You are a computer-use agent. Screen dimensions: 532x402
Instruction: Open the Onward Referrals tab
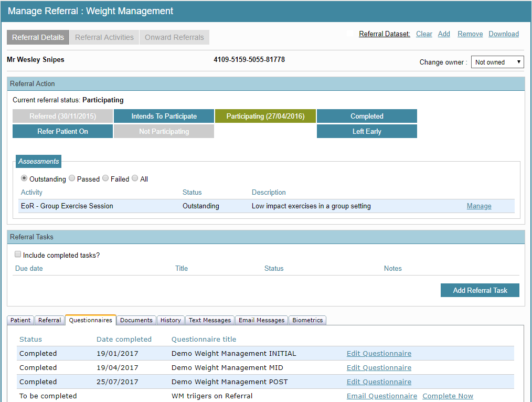[174, 37]
